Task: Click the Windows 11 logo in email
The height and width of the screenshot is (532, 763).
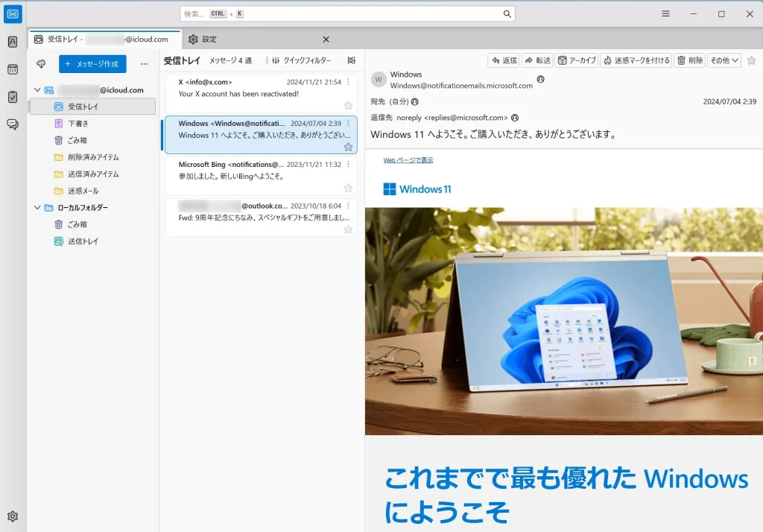Action: tap(417, 189)
